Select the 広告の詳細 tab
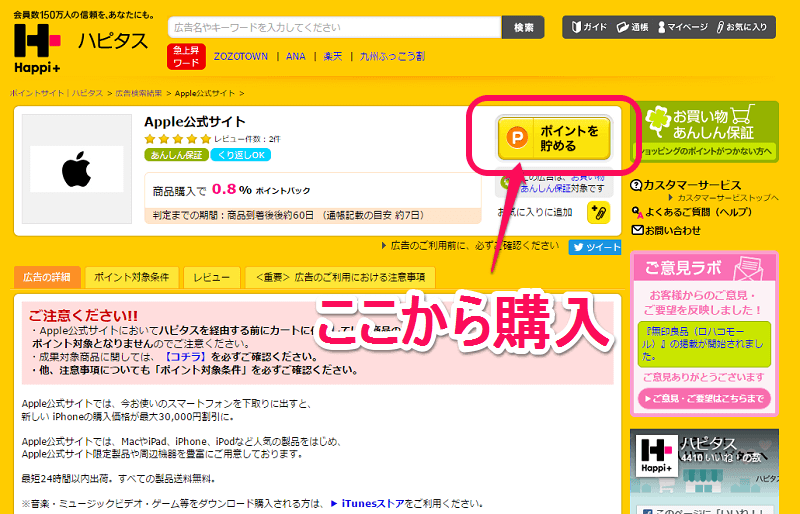The width and height of the screenshot is (800, 514). (47, 277)
